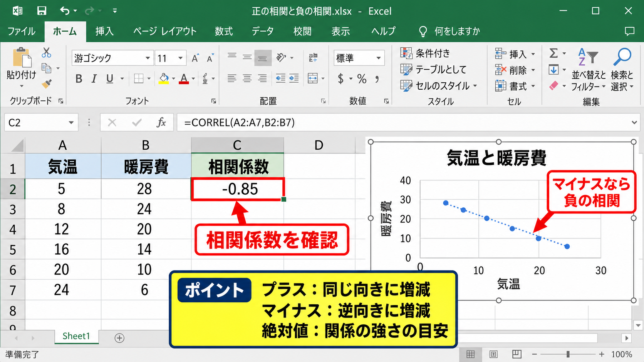Click 条件付き formatting button
644x362 pixels.
(425, 53)
